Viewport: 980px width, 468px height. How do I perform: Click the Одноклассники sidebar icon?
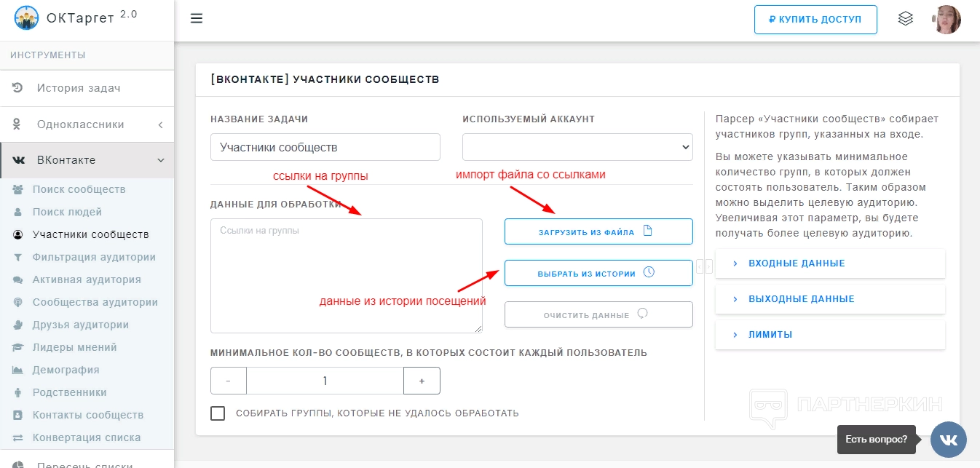click(18, 124)
